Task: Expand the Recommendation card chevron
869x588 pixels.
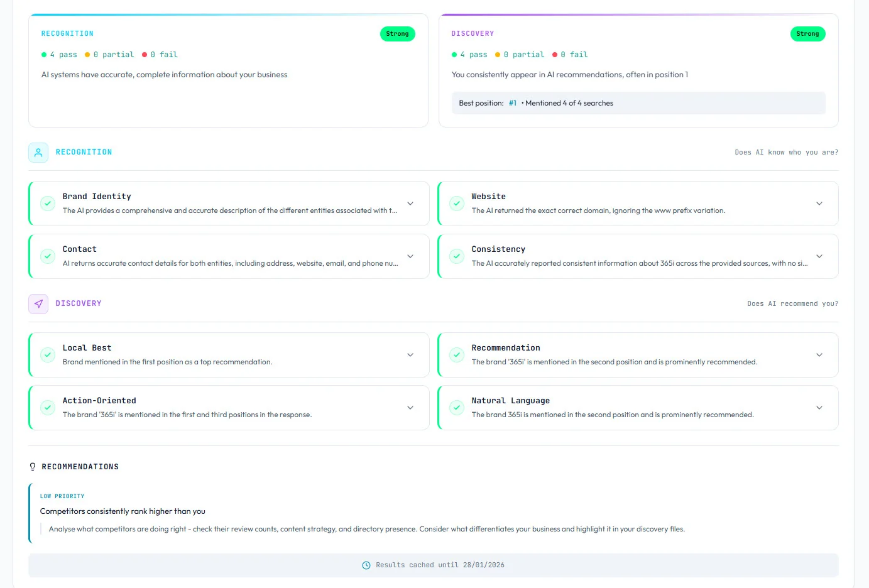Action: (819, 355)
